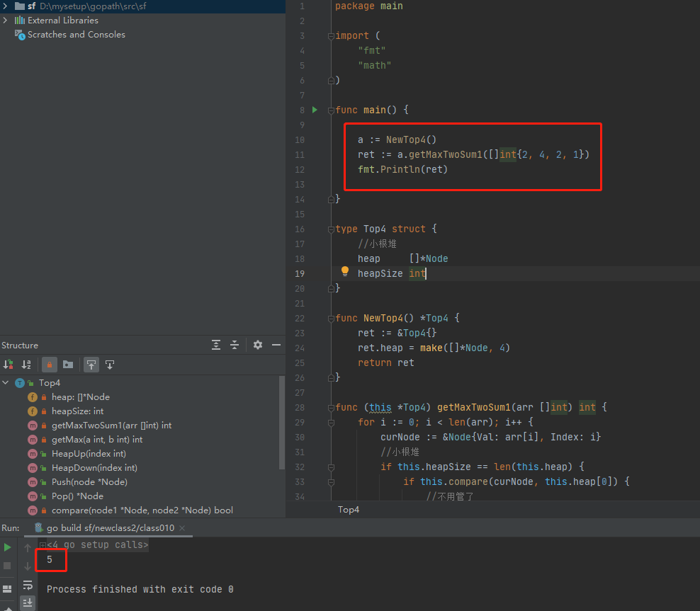Expand all structure nodes

(216, 345)
